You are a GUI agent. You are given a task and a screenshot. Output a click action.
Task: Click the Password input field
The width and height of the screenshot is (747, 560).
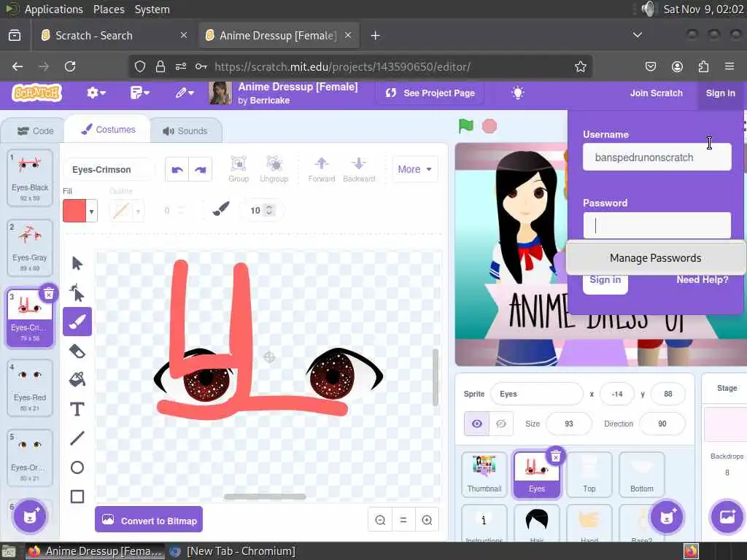coord(657,226)
